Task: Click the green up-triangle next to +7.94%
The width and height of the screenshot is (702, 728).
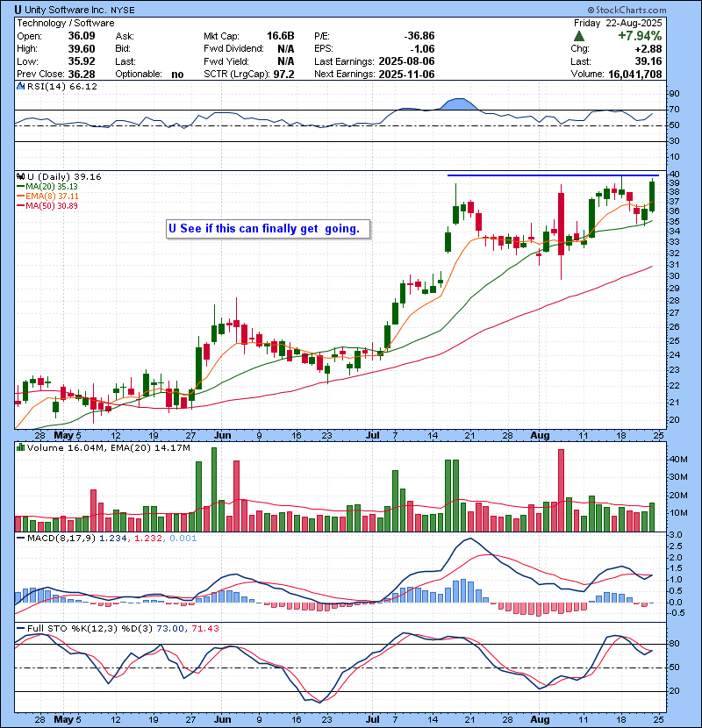Action: [579, 36]
